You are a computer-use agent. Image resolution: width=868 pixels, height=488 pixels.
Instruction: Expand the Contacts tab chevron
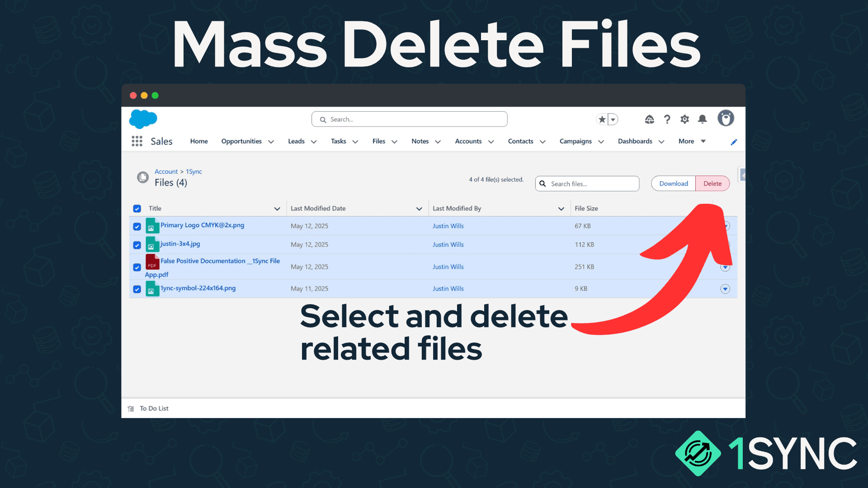point(542,142)
